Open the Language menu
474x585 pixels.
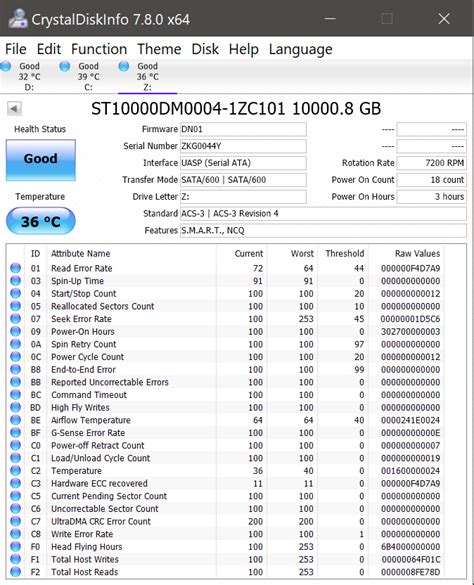coord(300,49)
